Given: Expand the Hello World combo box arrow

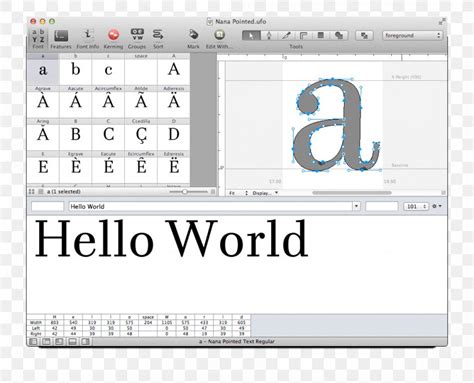Looking at the screenshot, I should [356, 206].
